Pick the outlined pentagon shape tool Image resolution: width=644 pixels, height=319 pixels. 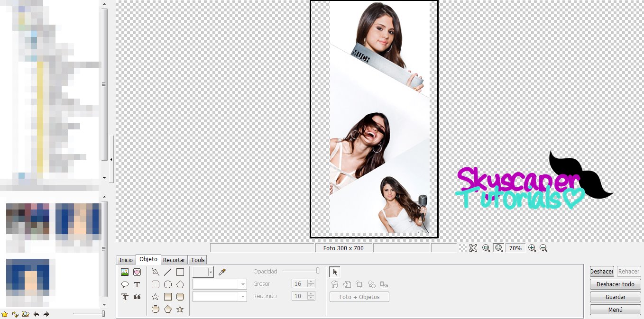(x=180, y=284)
